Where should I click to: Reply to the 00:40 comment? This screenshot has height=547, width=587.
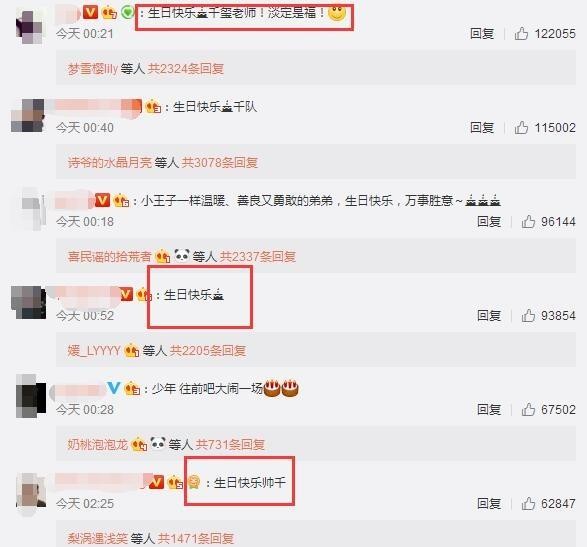pyautogui.click(x=482, y=128)
